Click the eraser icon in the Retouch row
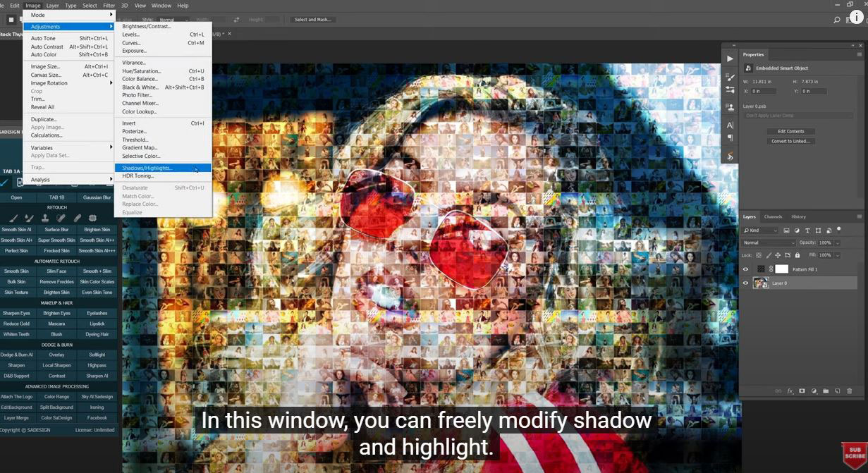 78,218
